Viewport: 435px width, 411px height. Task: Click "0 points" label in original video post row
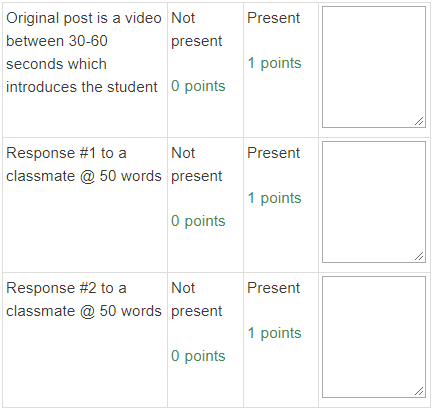coord(198,86)
